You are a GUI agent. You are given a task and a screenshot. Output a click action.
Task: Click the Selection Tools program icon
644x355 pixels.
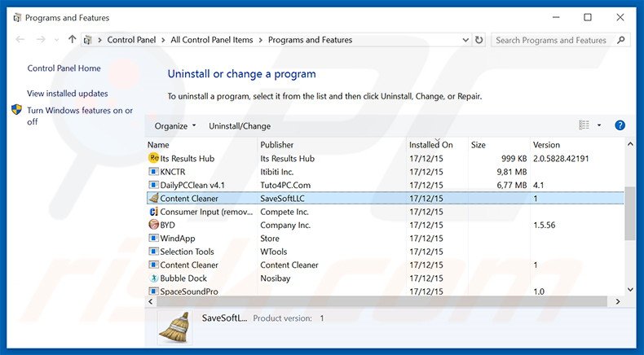tap(153, 251)
